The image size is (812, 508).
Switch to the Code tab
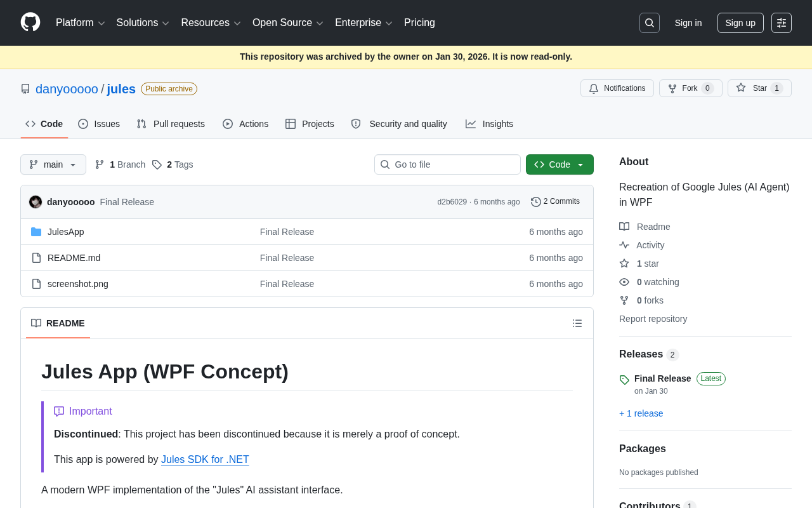coord(44,124)
